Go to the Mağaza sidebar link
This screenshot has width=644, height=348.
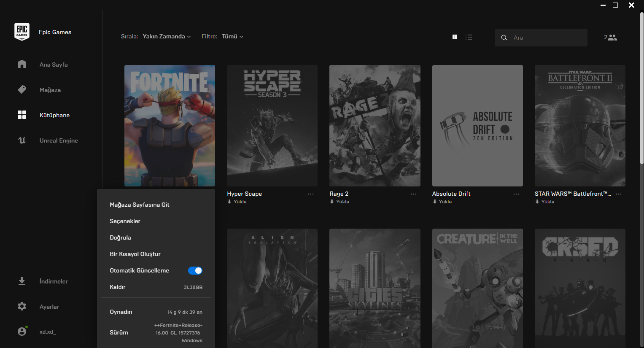pyautogui.click(x=50, y=90)
